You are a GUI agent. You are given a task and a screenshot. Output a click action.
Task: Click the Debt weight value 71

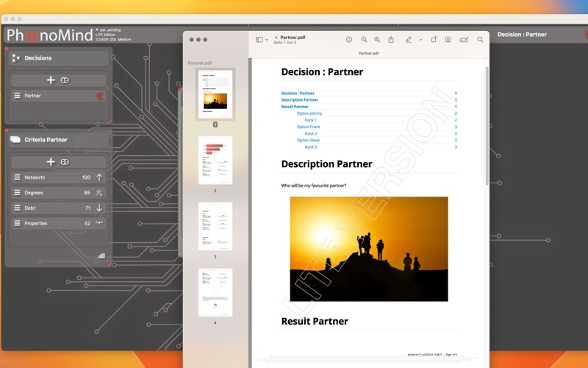pyautogui.click(x=87, y=208)
